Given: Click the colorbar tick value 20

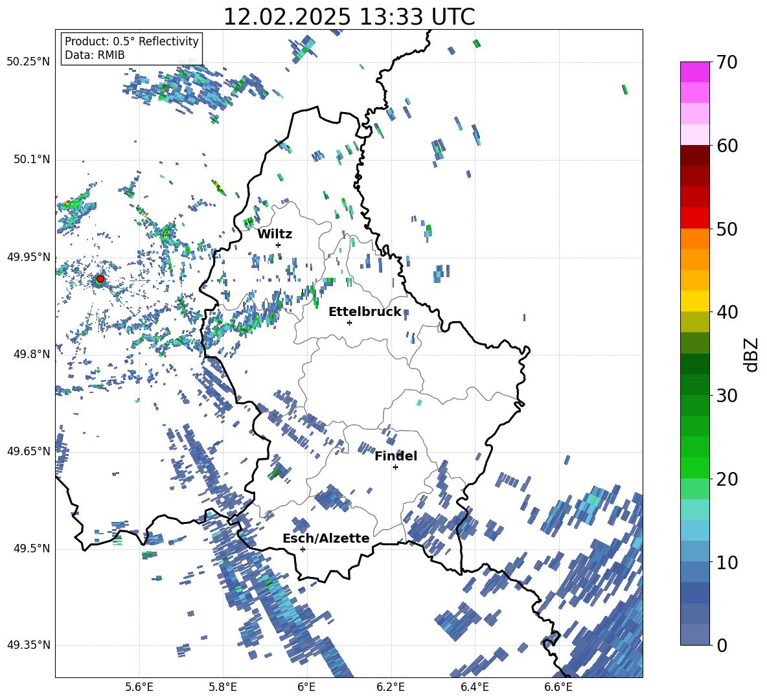Looking at the screenshot, I should click(x=727, y=479).
